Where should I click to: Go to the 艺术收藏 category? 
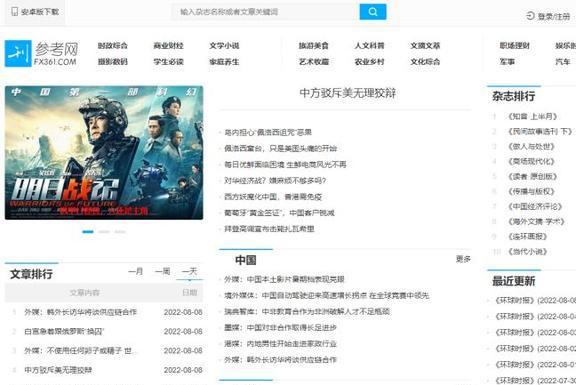tap(313, 62)
